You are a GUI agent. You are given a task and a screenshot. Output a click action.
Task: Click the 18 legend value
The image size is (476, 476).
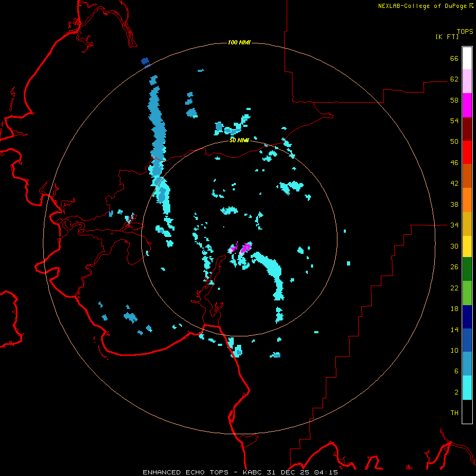[454, 309]
